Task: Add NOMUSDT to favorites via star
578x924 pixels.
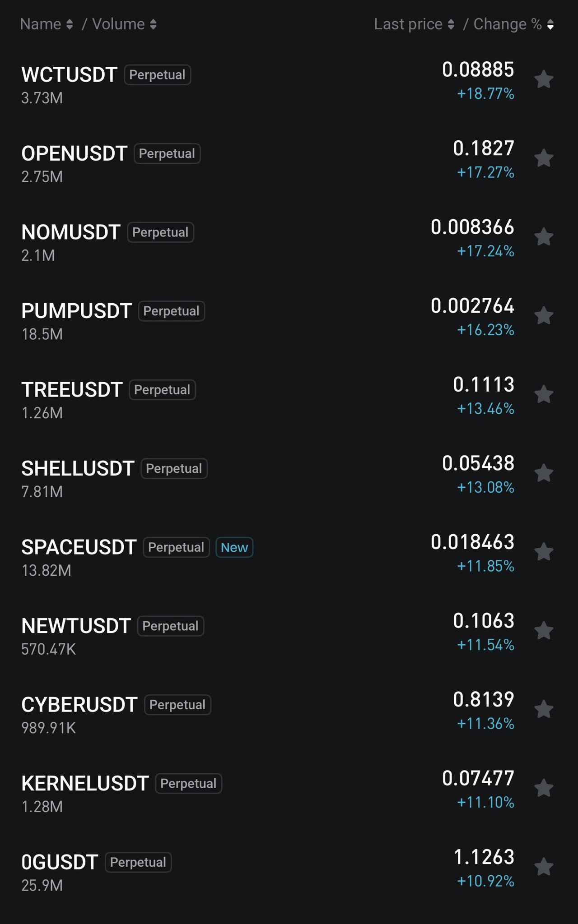Action: tap(544, 237)
